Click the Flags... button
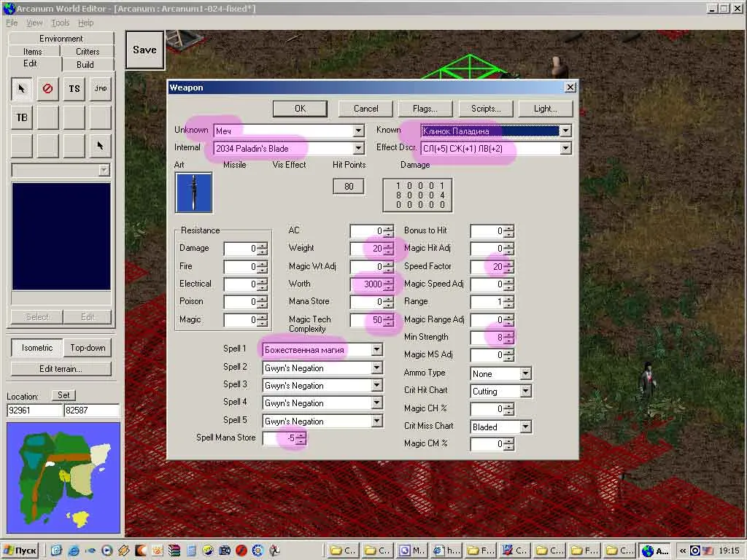This screenshot has width=747, height=560. (425, 109)
